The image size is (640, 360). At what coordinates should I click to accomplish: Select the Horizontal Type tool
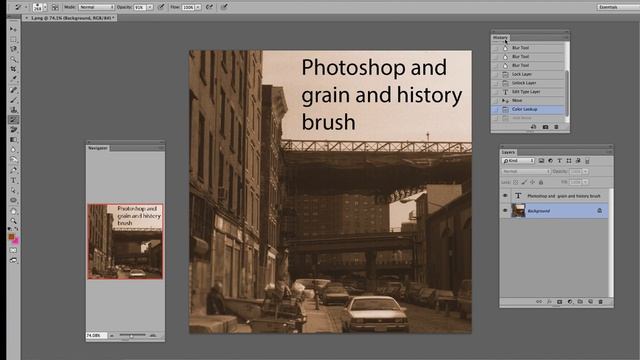13,180
